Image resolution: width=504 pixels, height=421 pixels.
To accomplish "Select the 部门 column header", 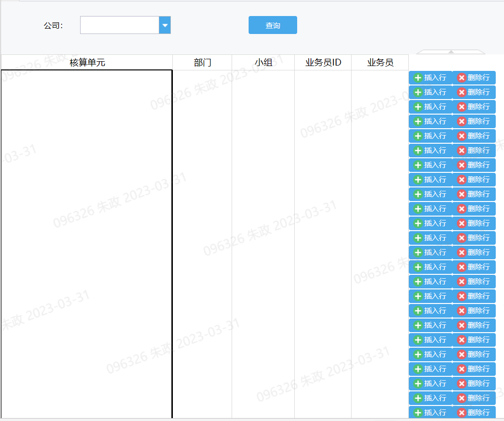I will point(202,62).
